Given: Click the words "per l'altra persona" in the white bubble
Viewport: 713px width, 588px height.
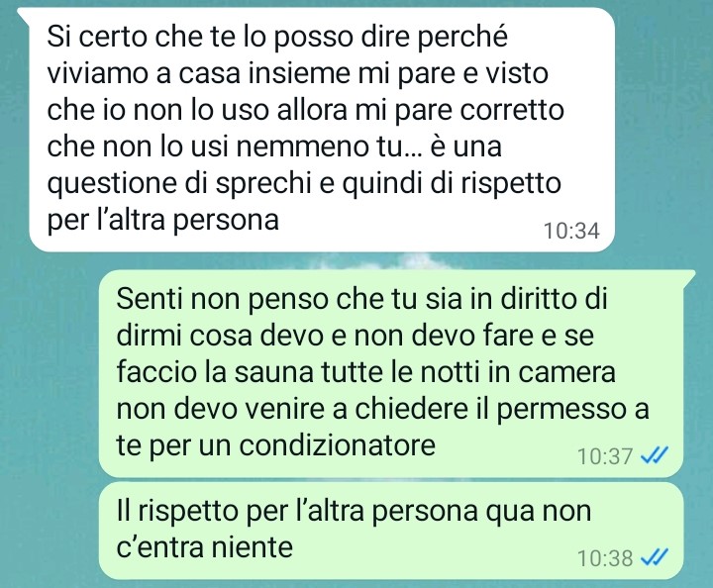Looking at the screenshot, I should [162, 221].
